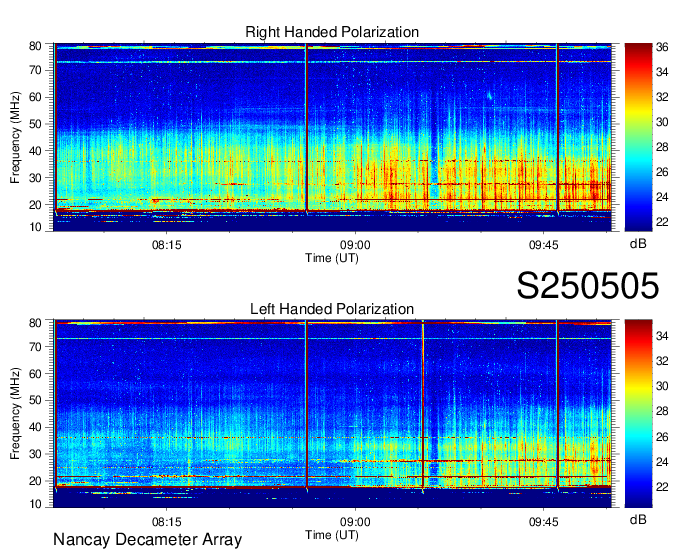The height and width of the screenshot is (552, 680).
Task: Click the 32 value on Left Handed color bar
Action: pyautogui.click(x=662, y=361)
